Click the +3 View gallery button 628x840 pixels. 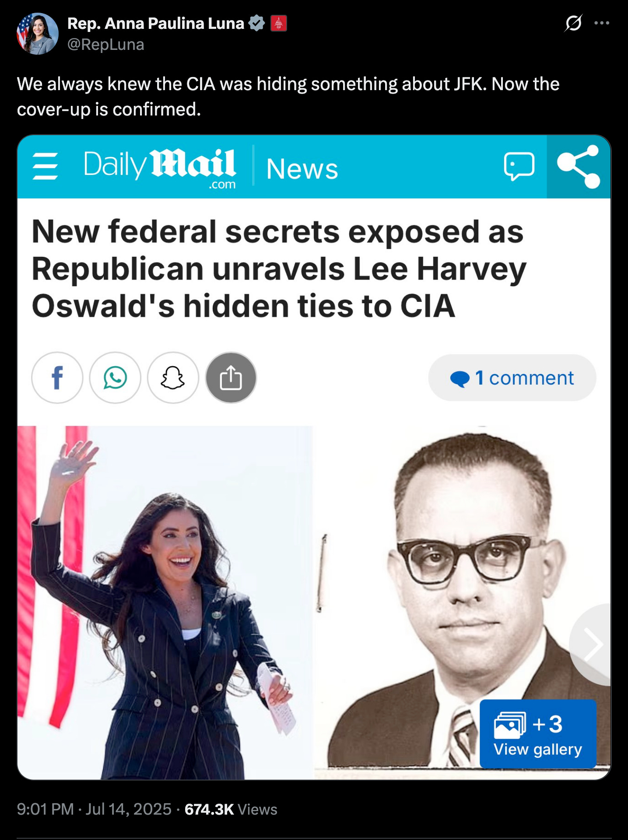pos(538,734)
